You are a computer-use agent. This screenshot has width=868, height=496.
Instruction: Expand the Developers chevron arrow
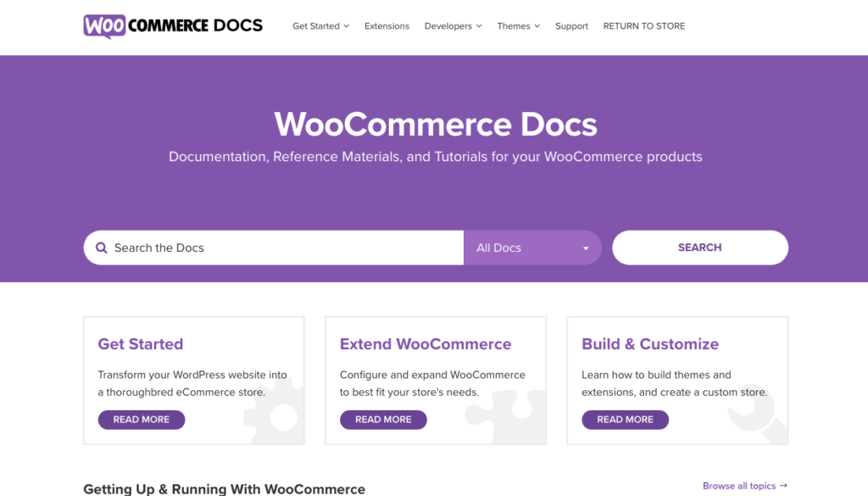[479, 26]
